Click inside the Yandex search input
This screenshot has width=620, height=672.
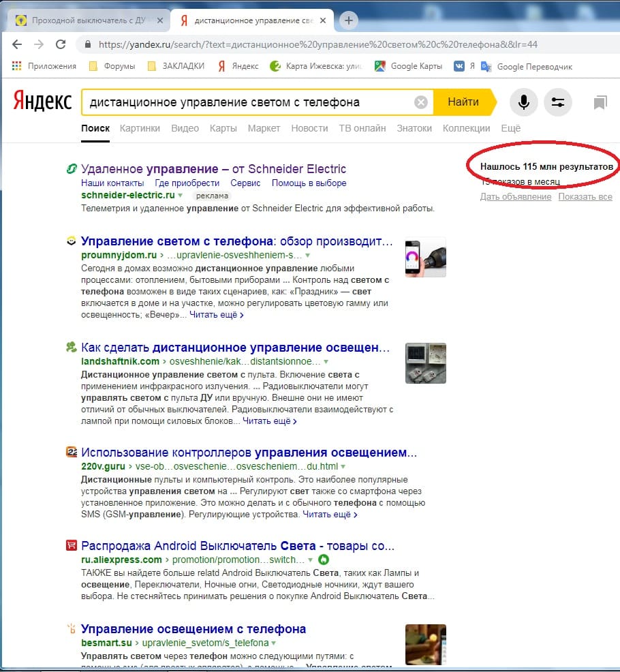coord(245,102)
